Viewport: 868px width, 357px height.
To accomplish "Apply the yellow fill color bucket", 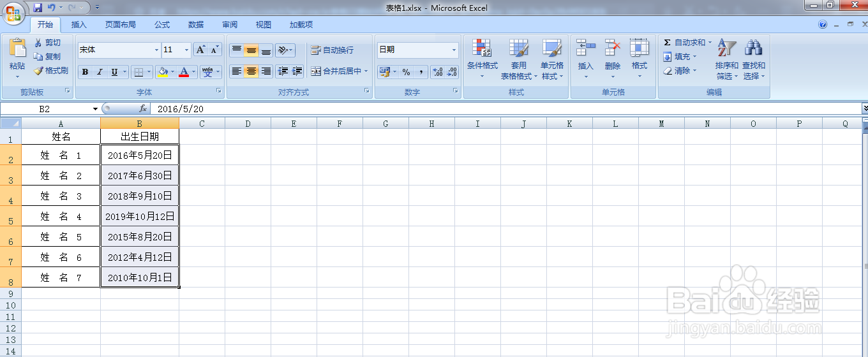I will click(x=163, y=72).
